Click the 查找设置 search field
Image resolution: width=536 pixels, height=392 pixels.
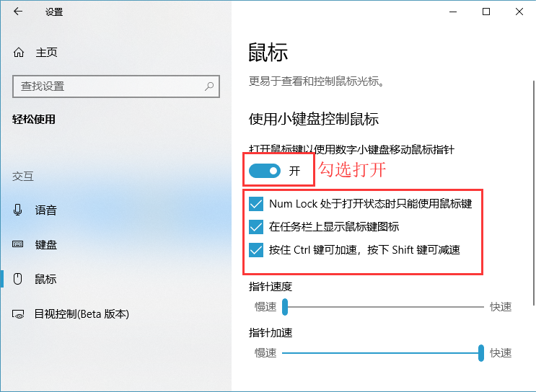click(108, 86)
